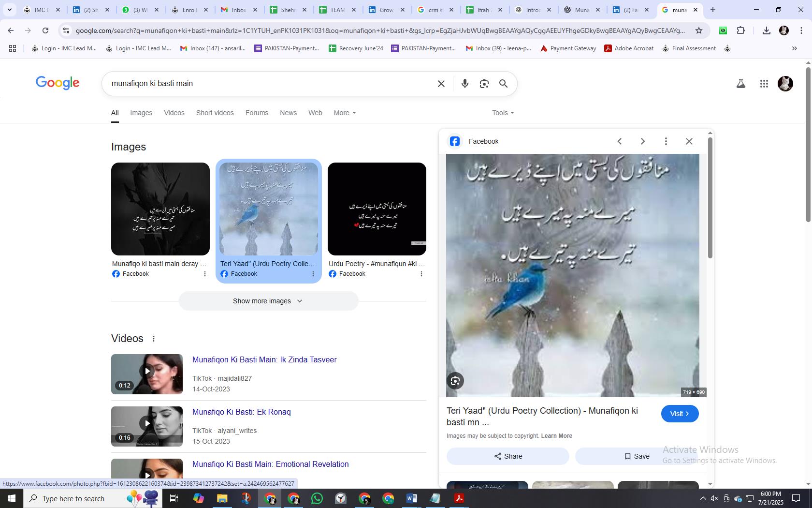Viewport: 812px width, 508px height.
Task: Open the Tools dropdown
Action: point(503,113)
